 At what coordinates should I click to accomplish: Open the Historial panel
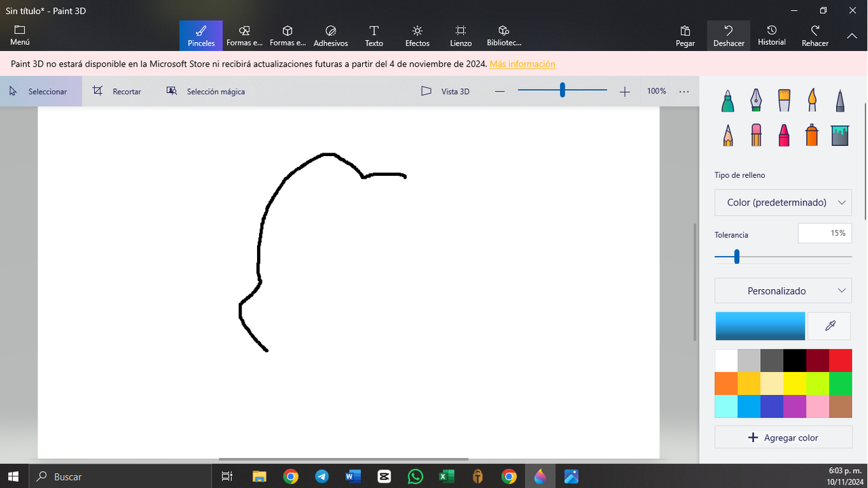(772, 35)
